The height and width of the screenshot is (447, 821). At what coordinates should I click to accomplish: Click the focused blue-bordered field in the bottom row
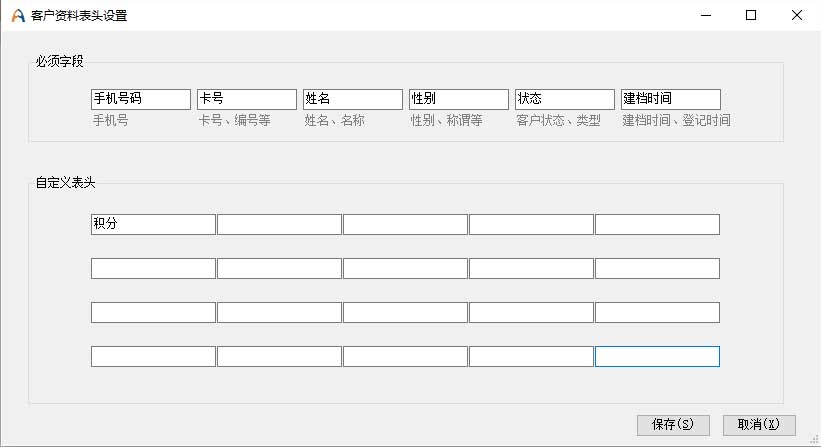click(657, 356)
